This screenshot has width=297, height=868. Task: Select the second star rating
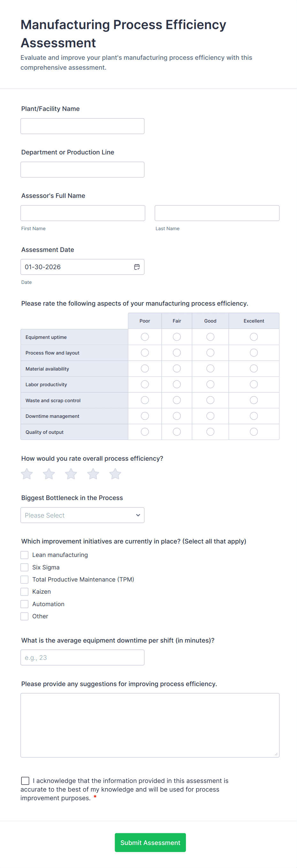coord(49,474)
